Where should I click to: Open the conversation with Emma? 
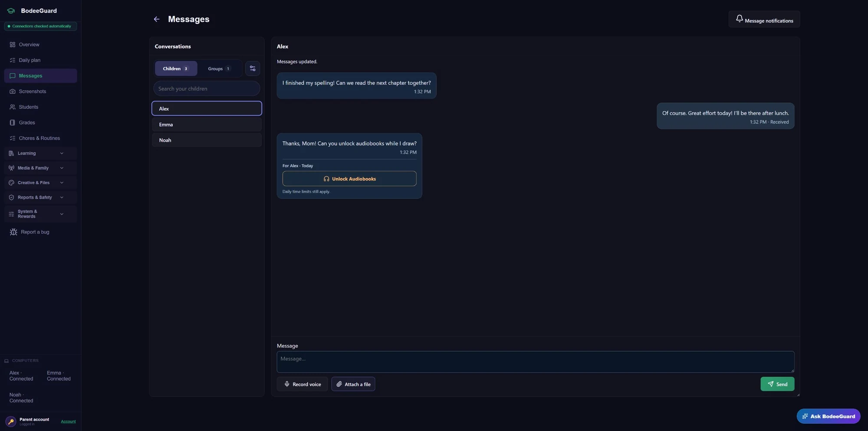point(207,125)
